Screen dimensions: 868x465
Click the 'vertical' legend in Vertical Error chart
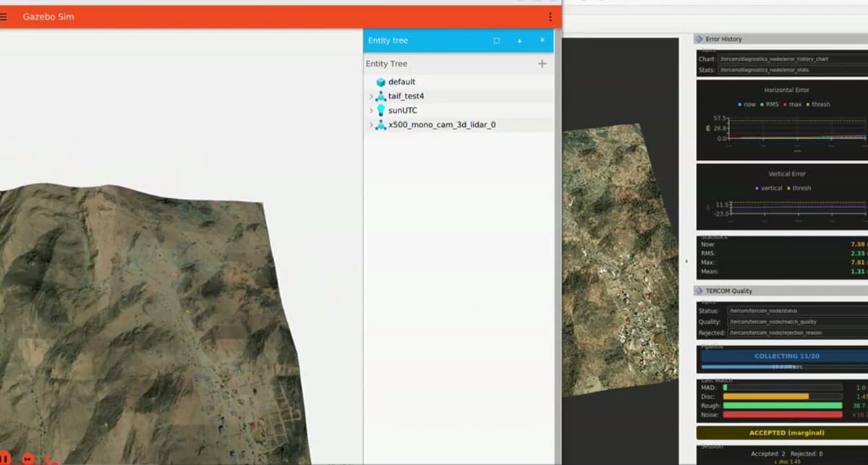767,188
